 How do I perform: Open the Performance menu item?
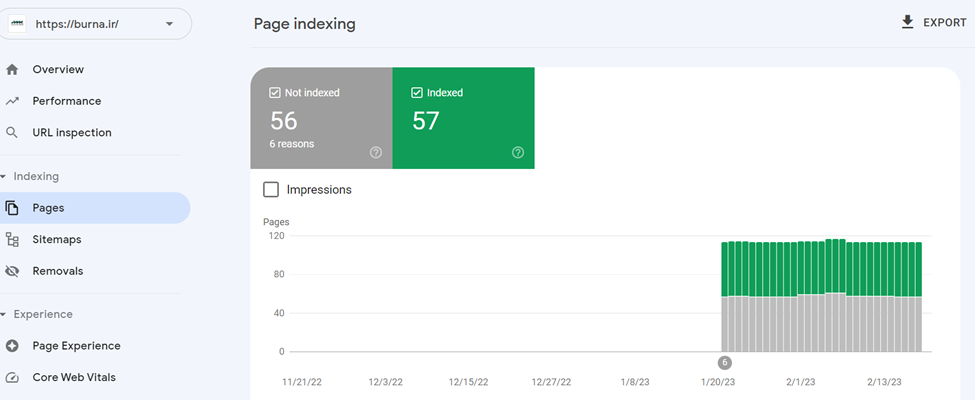pyautogui.click(x=66, y=101)
